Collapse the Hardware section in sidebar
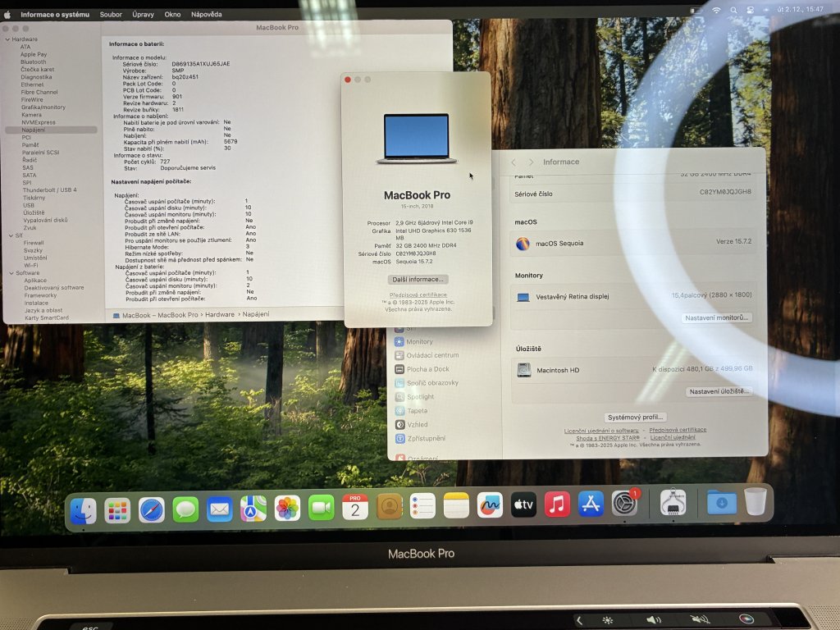This screenshot has height=630, width=840. (7, 39)
